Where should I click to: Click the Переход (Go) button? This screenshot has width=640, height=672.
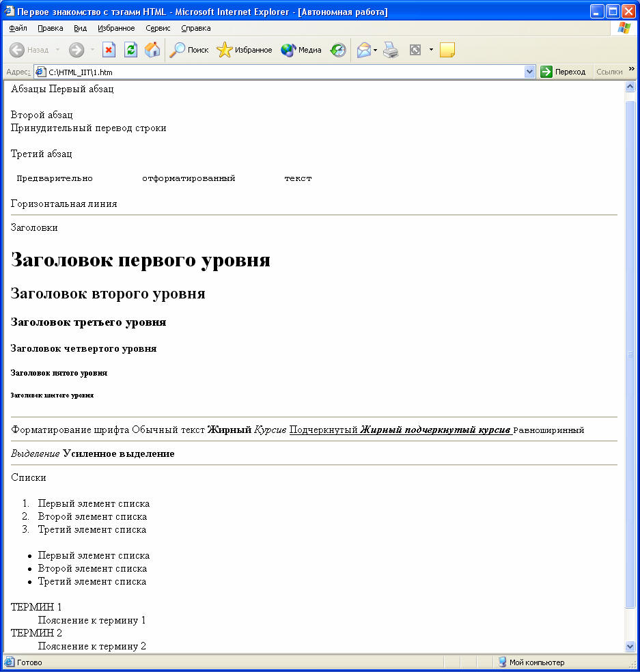coord(563,72)
